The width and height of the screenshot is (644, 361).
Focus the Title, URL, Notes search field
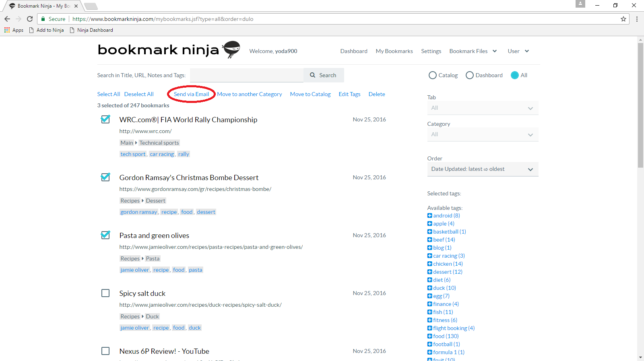pos(247,75)
